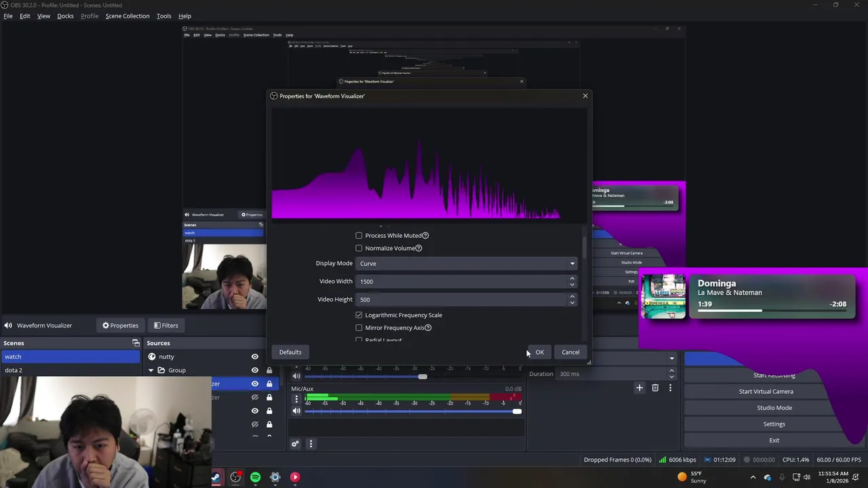Open OBS Studio taskbar icon

(x=235, y=477)
